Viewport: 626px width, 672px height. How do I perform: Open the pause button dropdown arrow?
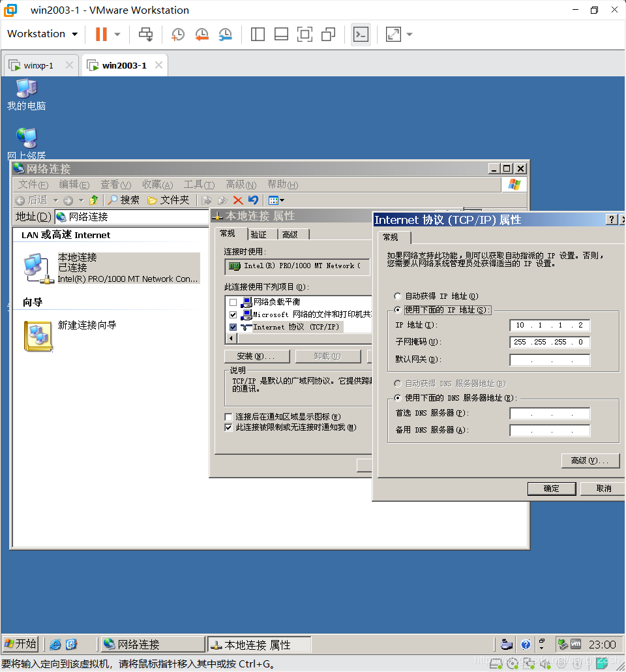pyautogui.click(x=117, y=35)
